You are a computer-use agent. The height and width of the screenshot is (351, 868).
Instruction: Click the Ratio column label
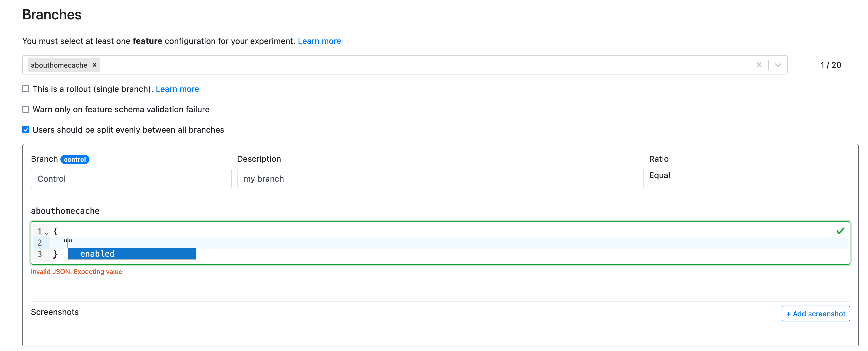(659, 159)
